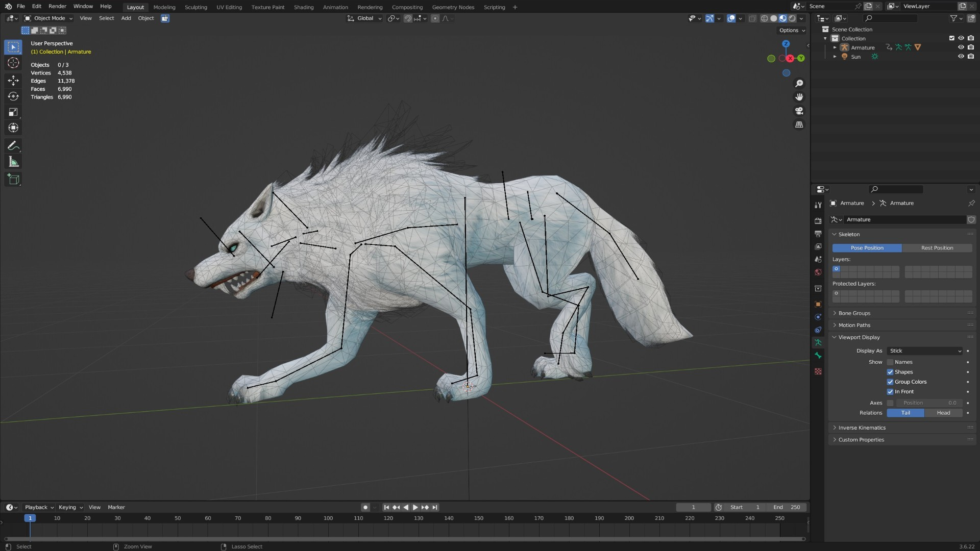Viewport: 980px width, 551px height.
Task: Select the Annotate tool
Action: 13,146
